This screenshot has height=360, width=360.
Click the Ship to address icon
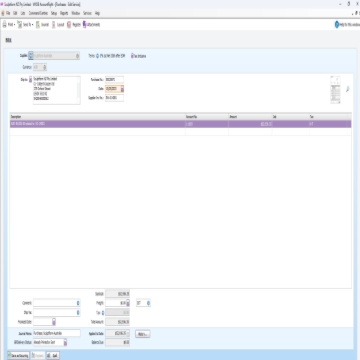[x=31, y=79]
